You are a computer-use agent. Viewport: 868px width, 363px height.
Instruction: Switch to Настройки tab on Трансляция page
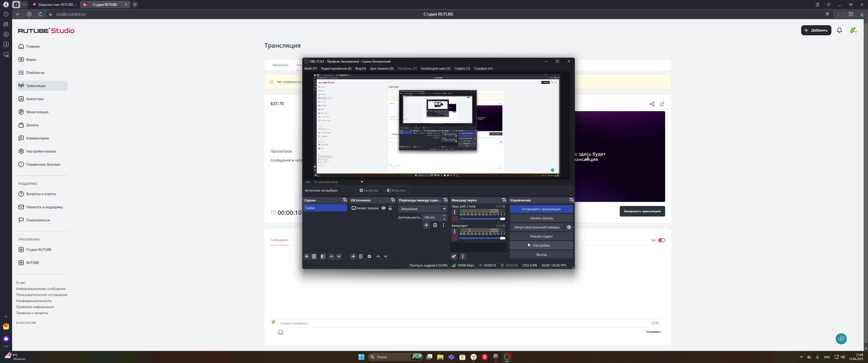tap(280, 65)
